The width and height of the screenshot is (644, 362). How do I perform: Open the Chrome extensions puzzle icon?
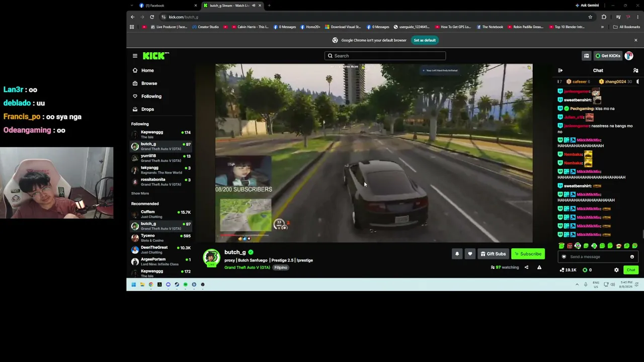[x=604, y=17]
